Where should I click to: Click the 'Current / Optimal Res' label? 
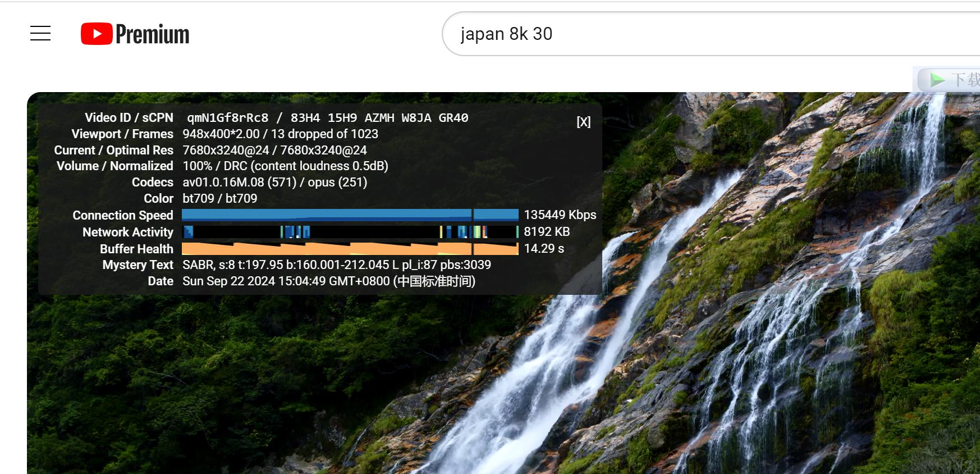pyautogui.click(x=113, y=151)
